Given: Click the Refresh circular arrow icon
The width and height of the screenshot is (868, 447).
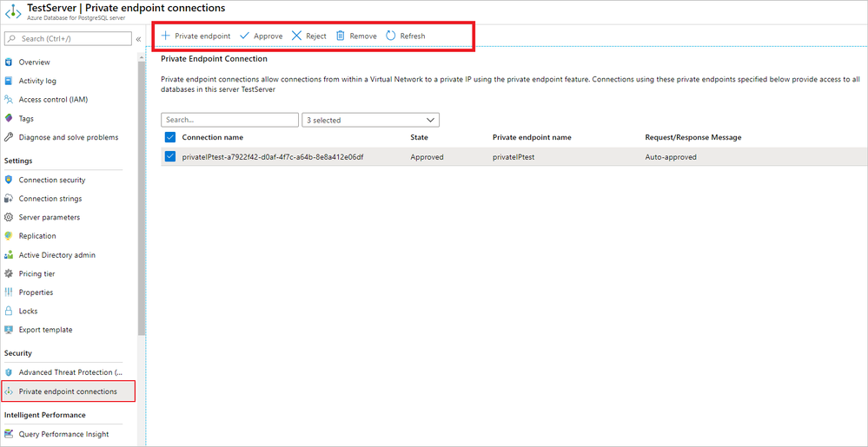Looking at the screenshot, I should 391,36.
